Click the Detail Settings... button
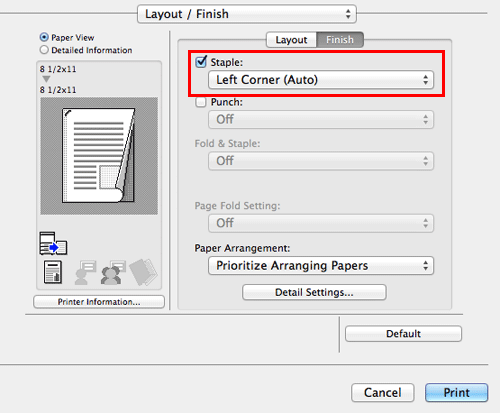Image resolution: width=500 pixels, height=413 pixels. [314, 292]
